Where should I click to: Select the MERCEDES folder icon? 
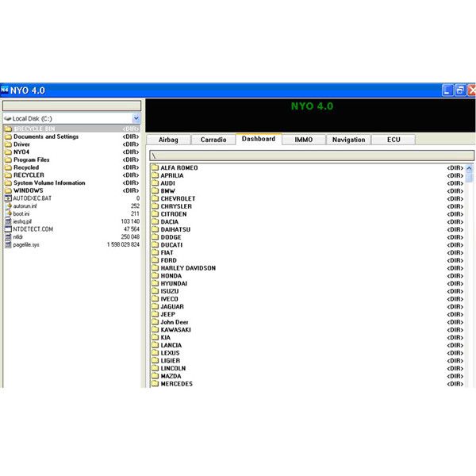[x=155, y=384]
